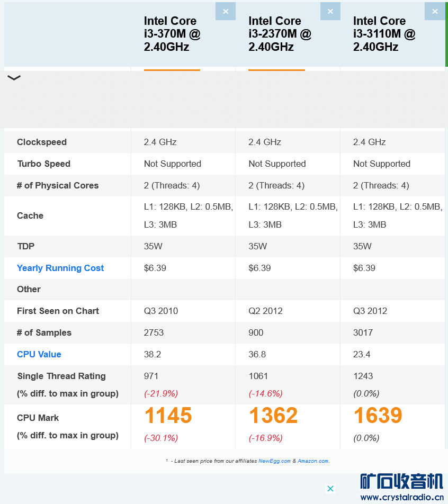Image resolution: width=448 pixels, height=504 pixels.
Task: Click the green bar at right edge
Action: click(446, 34)
